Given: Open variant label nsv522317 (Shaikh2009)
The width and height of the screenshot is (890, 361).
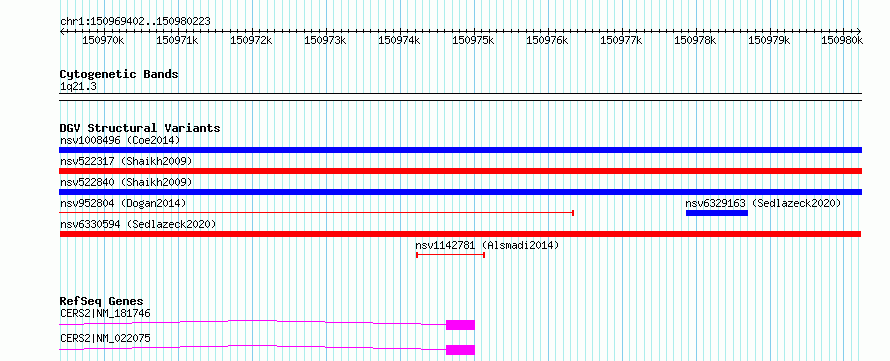Looking at the screenshot, I should [126, 161].
